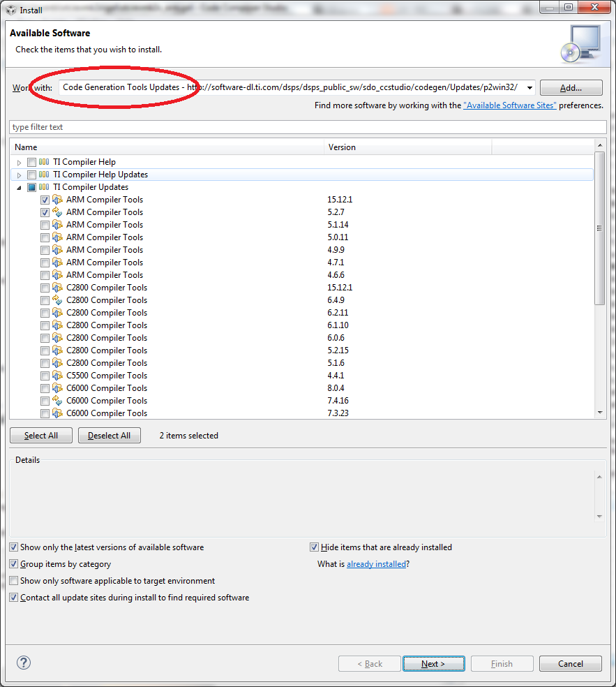Click the C2800 Compiler Tools 5.1.6 feature icon

coord(57,363)
